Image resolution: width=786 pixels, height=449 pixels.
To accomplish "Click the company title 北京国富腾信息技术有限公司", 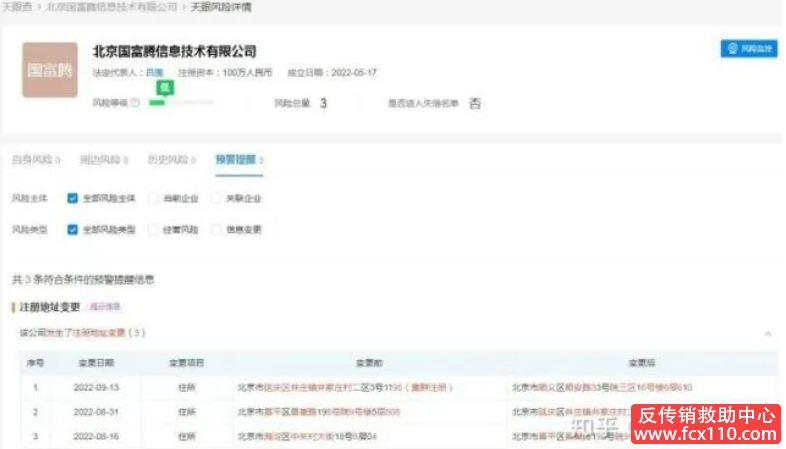I will click(x=174, y=51).
